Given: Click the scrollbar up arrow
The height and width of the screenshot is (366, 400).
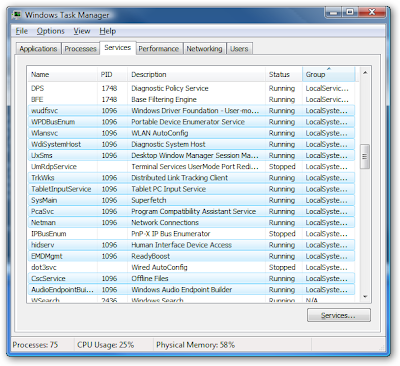Looking at the screenshot, I should pyautogui.click(x=365, y=72).
